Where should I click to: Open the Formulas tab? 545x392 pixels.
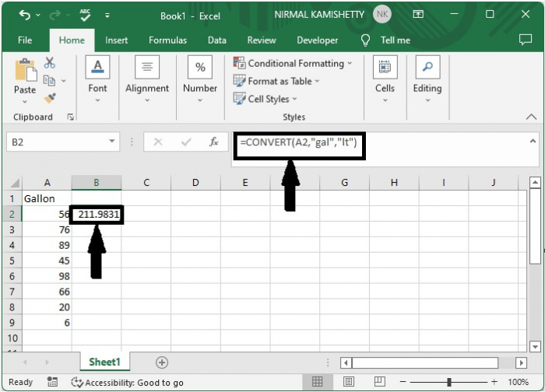167,40
